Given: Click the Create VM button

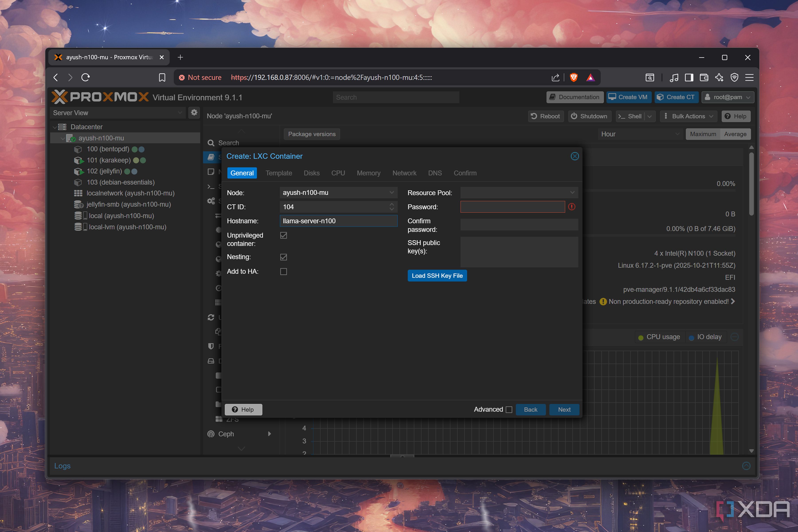Looking at the screenshot, I should click(x=629, y=97).
